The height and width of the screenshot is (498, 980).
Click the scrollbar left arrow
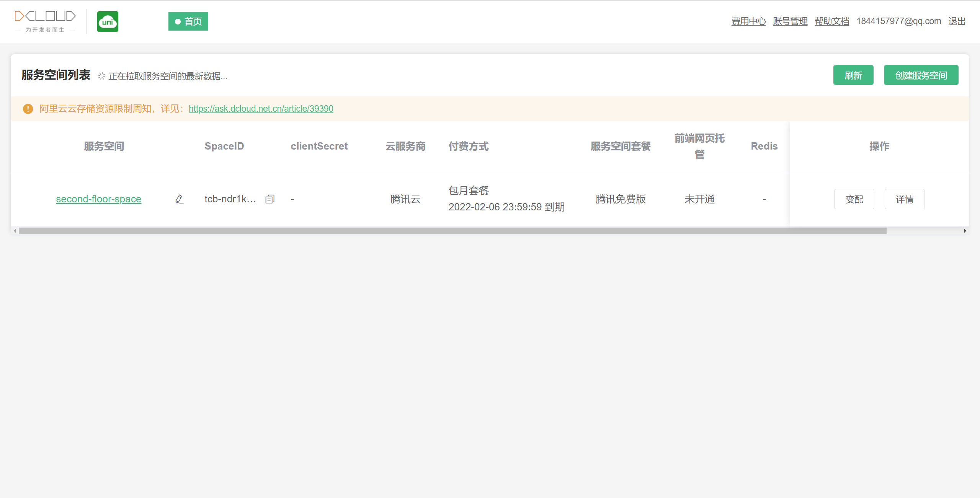tap(15, 231)
